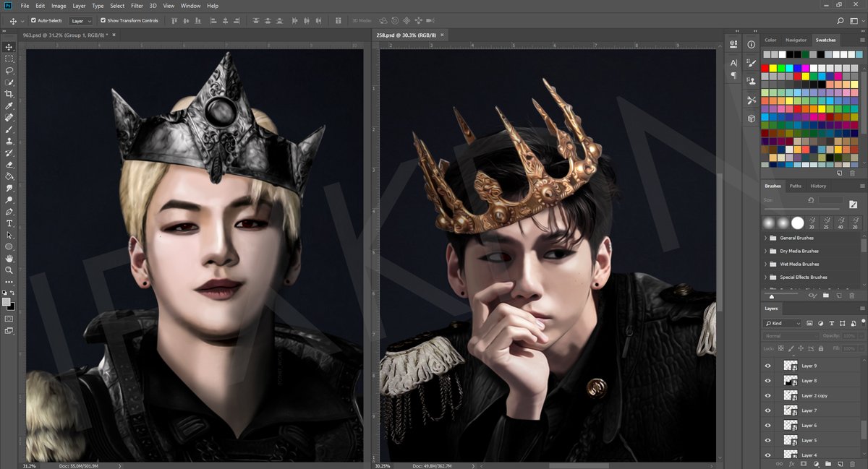Hide Layer 6 using its eye icon

click(x=768, y=425)
